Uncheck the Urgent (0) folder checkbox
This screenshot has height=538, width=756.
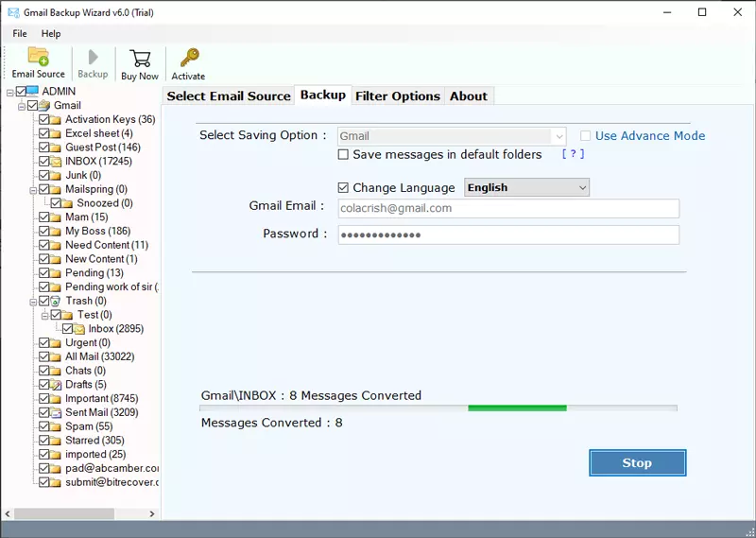pyautogui.click(x=43, y=343)
